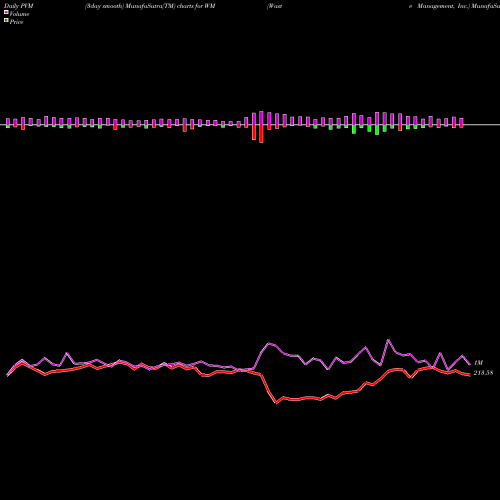Click the "Management, Inc.)" company name text
This screenshot has width=500, height=500.
(x=443, y=6)
